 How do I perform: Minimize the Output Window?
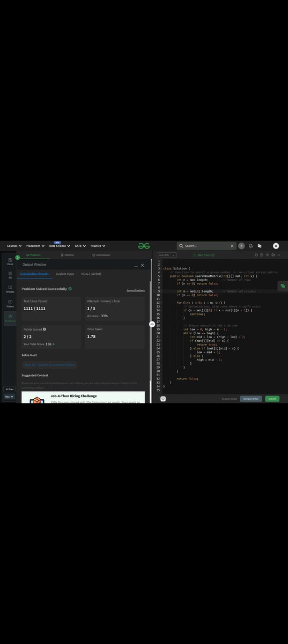[x=135, y=266]
